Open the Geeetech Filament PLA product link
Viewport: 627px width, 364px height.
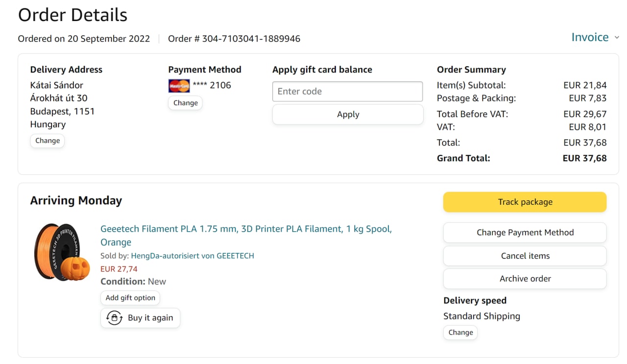(x=246, y=229)
